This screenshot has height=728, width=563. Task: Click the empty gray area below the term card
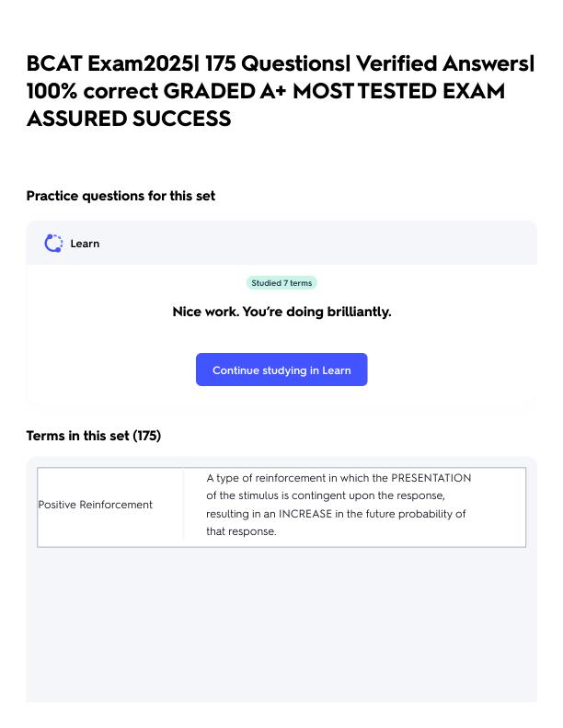(x=281, y=624)
